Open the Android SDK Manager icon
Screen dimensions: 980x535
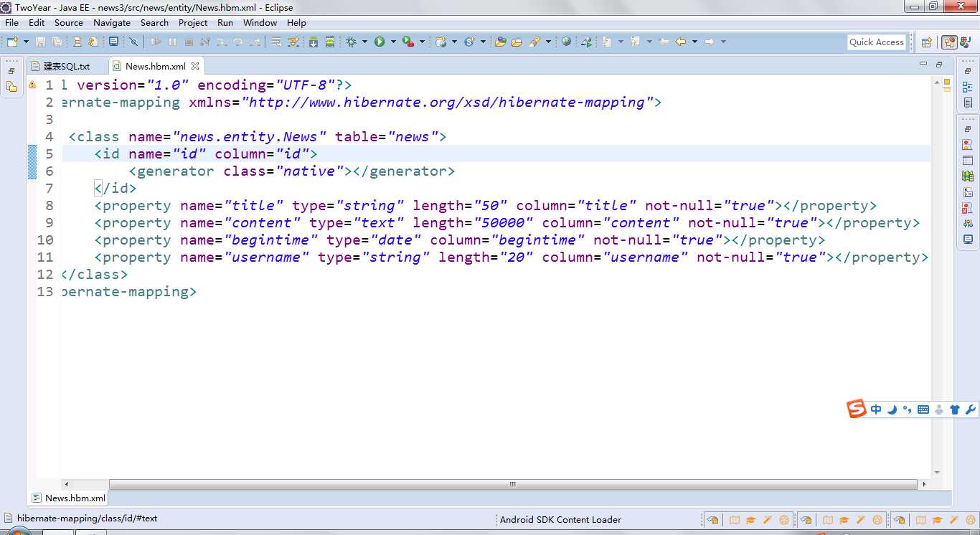tap(314, 42)
